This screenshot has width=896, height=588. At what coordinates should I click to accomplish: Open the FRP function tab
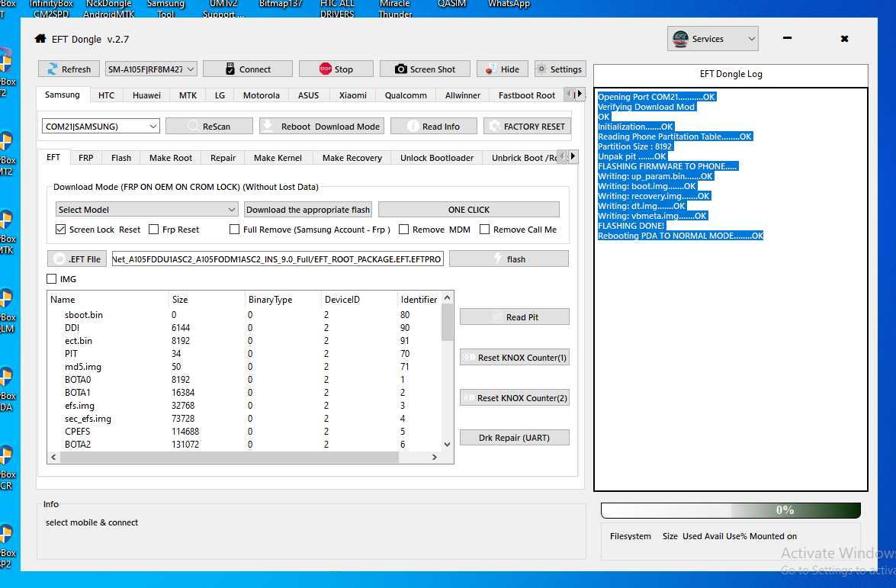(x=85, y=158)
